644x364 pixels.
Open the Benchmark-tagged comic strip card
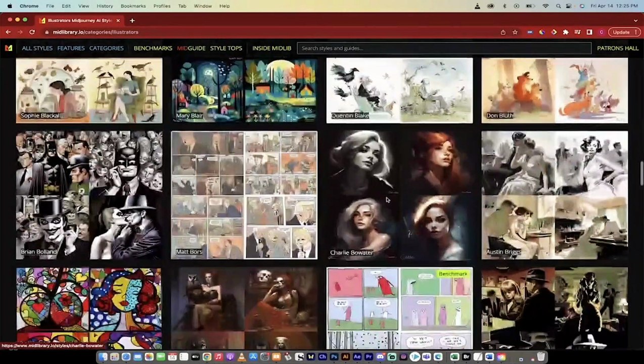[x=399, y=308]
